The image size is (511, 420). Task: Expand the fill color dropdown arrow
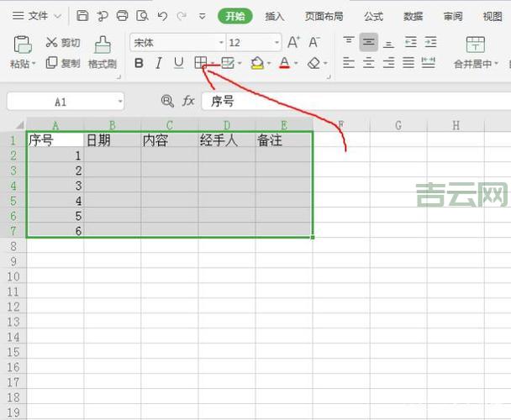[x=269, y=63]
